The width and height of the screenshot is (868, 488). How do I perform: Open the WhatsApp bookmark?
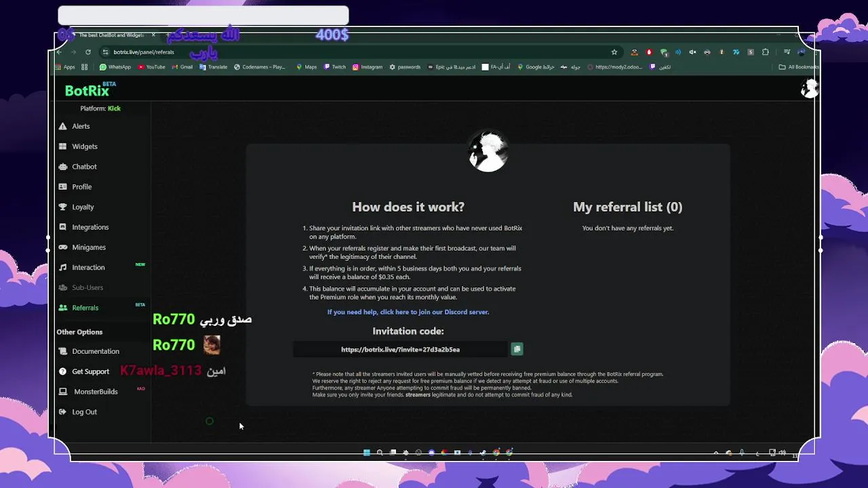[x=115, y=67]
